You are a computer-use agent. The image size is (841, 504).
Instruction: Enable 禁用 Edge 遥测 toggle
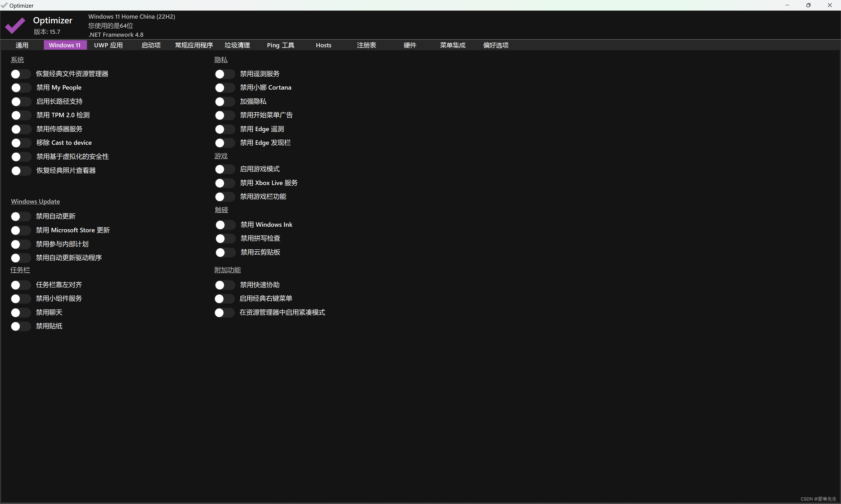coord(225,129)
